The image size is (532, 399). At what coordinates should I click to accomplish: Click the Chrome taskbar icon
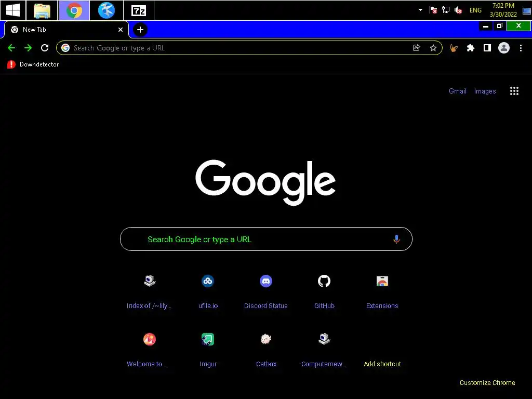click(74, 10)
